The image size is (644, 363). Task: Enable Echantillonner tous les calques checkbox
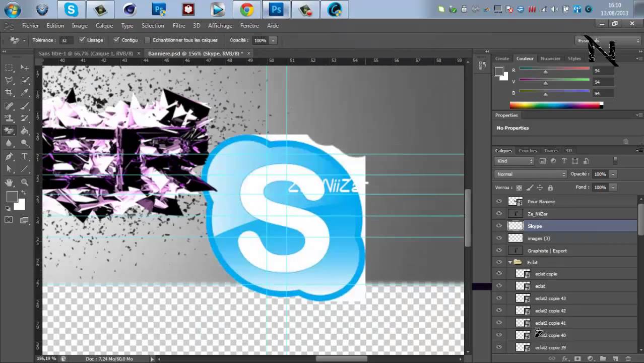[148, 40]
